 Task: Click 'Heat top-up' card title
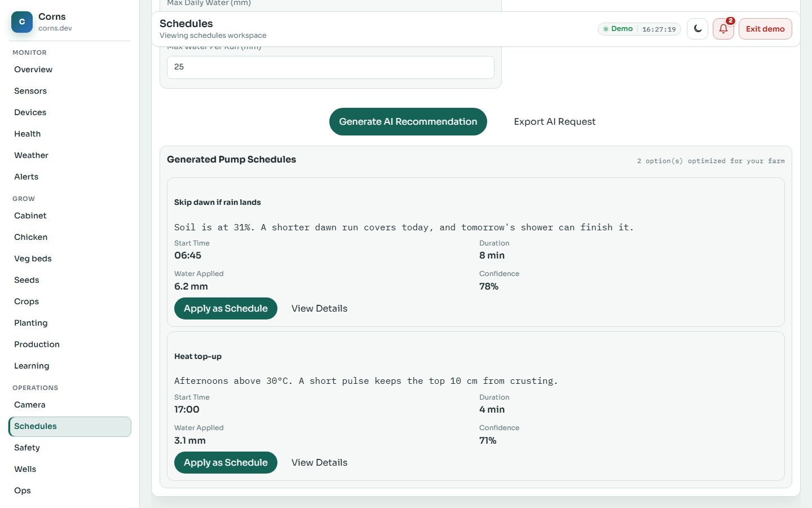pyautogui.click(x=198, y=356)
